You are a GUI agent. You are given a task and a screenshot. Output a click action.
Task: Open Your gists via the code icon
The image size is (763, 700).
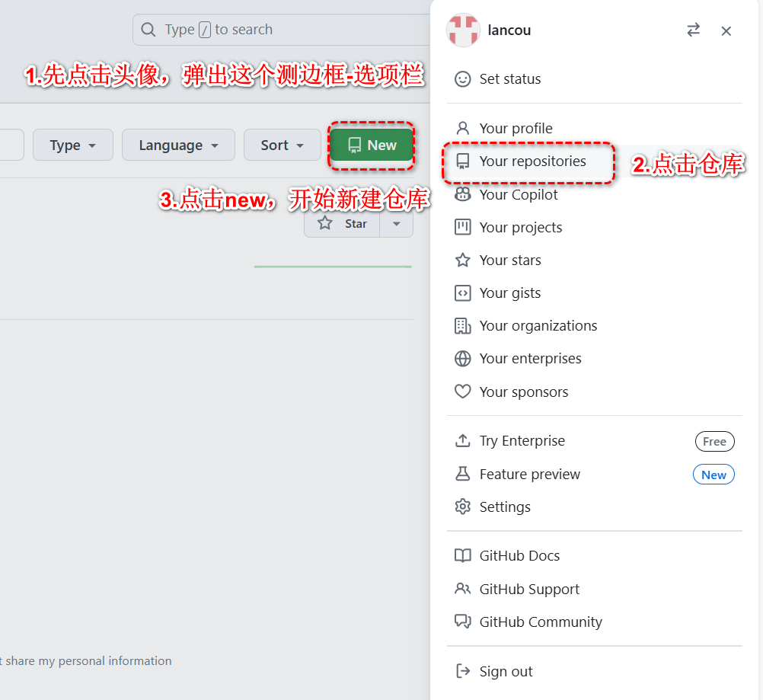(x=464, y=292)
